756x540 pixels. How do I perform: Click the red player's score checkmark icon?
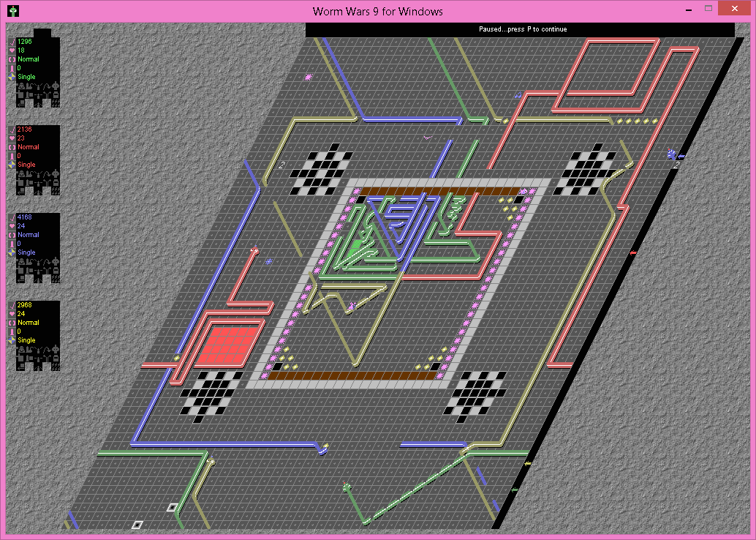(x=12, y=130)
